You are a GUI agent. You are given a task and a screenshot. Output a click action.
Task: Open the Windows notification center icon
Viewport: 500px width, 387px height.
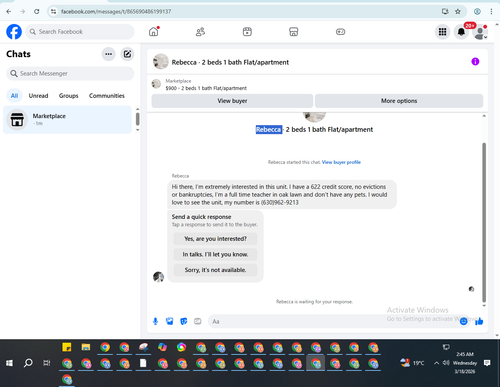(x=487, y=363)
